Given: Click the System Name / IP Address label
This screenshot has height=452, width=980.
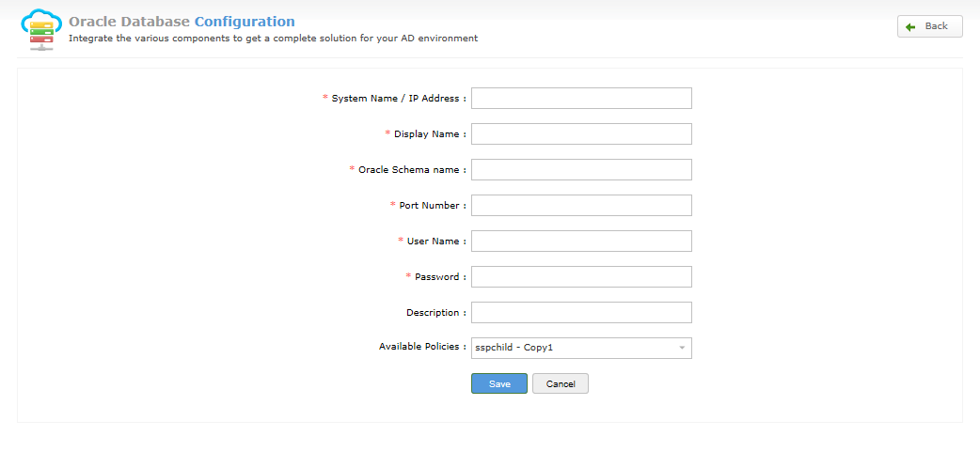Looking at the screenshot, I should 399,98.
